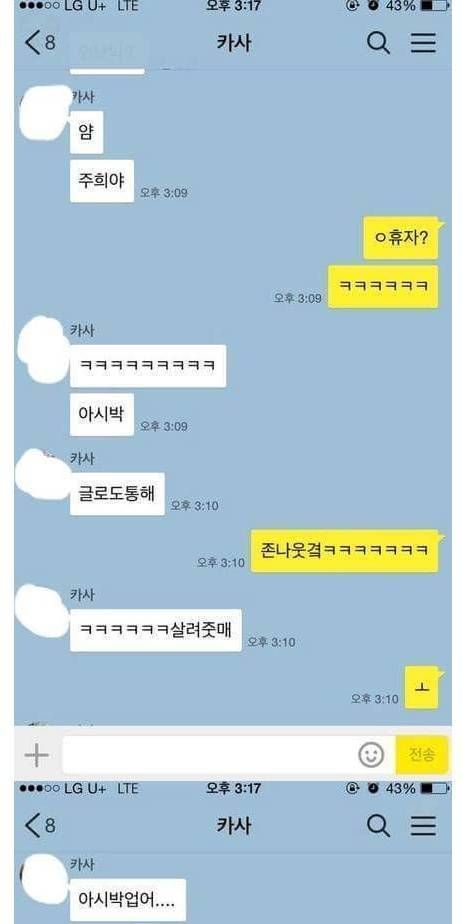Tap the yellow ㅇ휴자? message bubble

pyautogui.click(x=401, y=238)
